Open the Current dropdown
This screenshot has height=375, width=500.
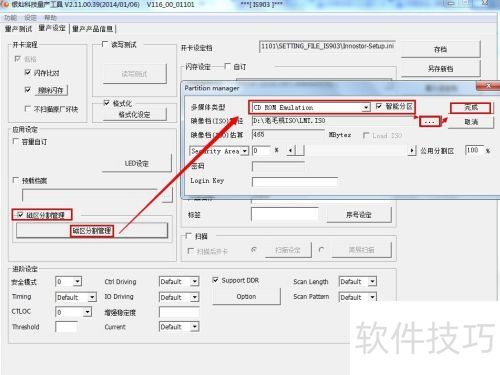pos(195,327)
